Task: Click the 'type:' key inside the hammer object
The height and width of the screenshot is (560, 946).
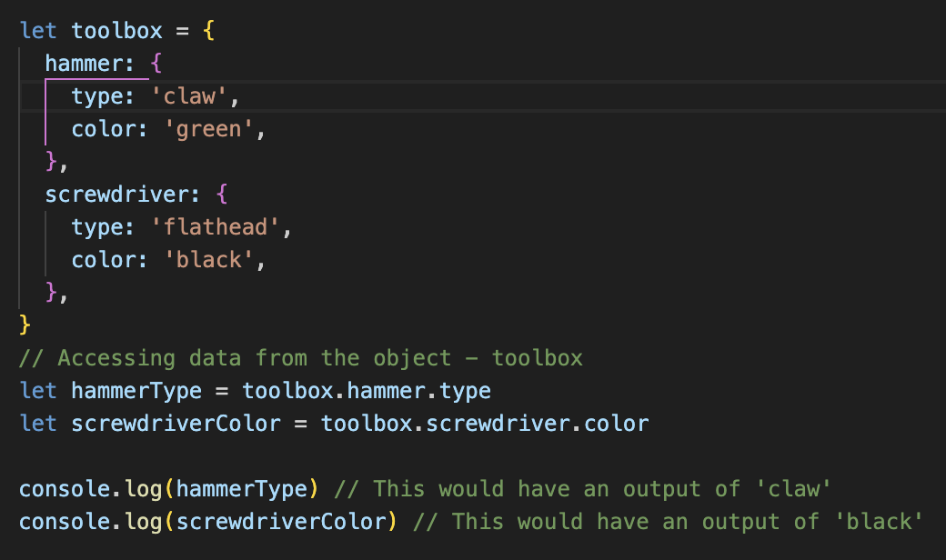Action: click(103, 96)
